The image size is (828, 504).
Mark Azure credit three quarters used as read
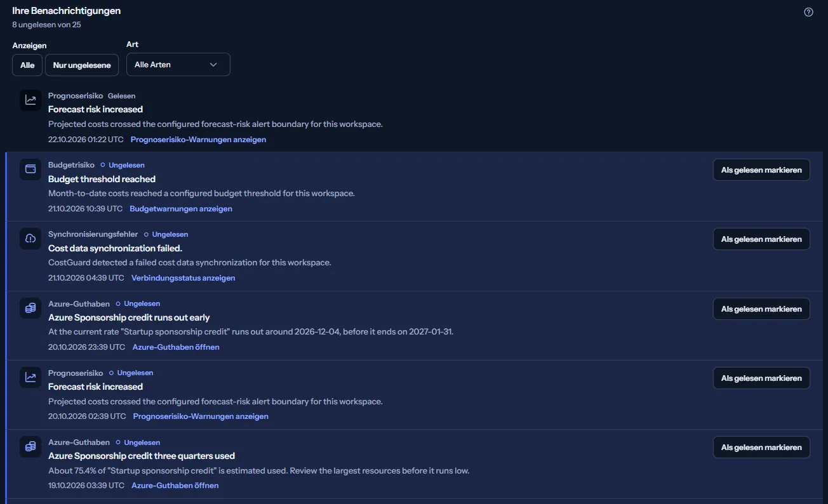(x=761, y=448)
